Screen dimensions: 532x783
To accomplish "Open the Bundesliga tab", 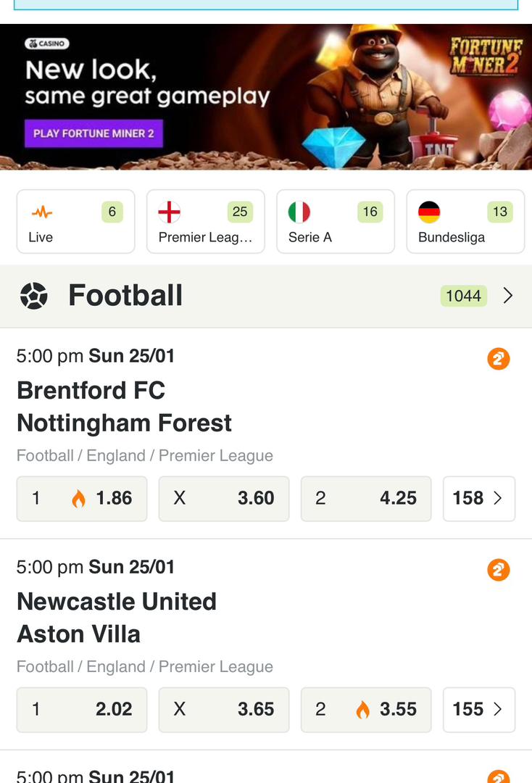I will (x=465, y=222).
